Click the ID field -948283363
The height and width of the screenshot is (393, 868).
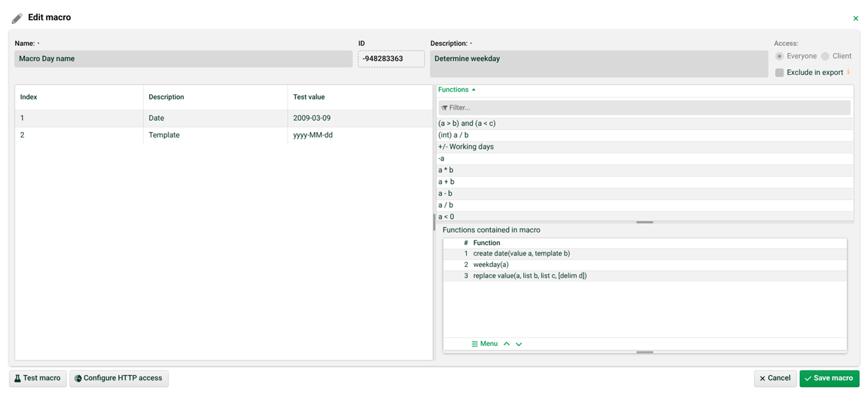(x=391, y=59)
